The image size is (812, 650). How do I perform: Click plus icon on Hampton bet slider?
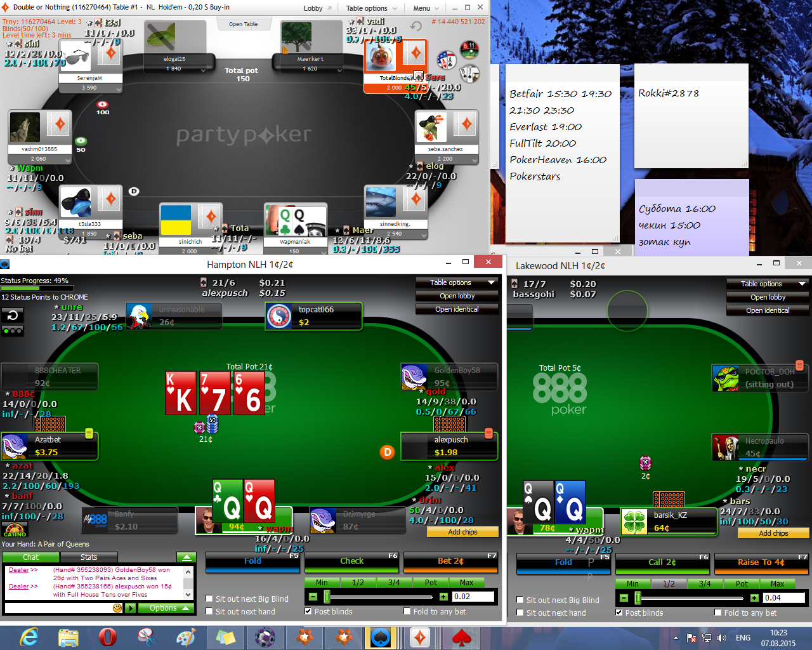[443, 597]
